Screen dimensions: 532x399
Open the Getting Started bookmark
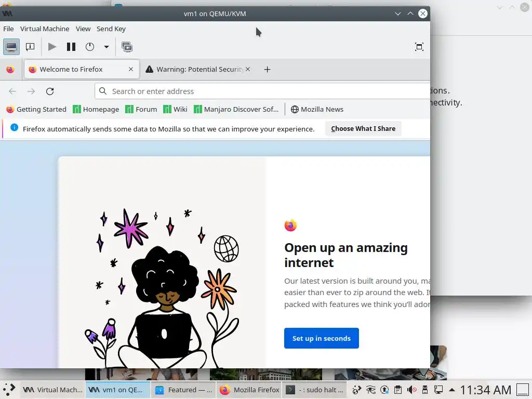click(x=36, y=109)
